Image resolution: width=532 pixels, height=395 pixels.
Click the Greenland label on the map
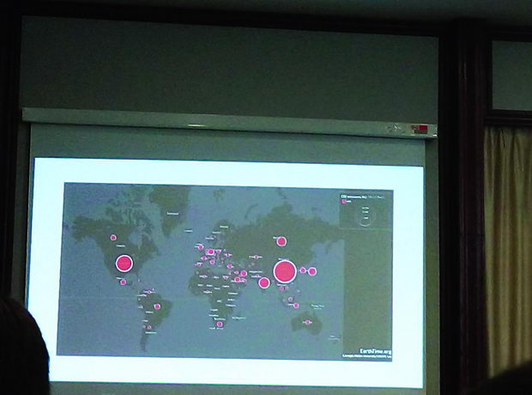coord(172,213)
